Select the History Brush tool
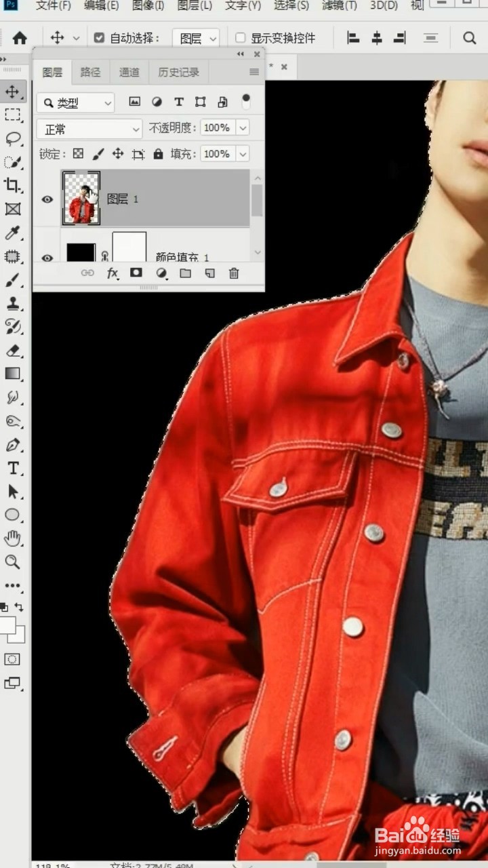 (13, 327)
